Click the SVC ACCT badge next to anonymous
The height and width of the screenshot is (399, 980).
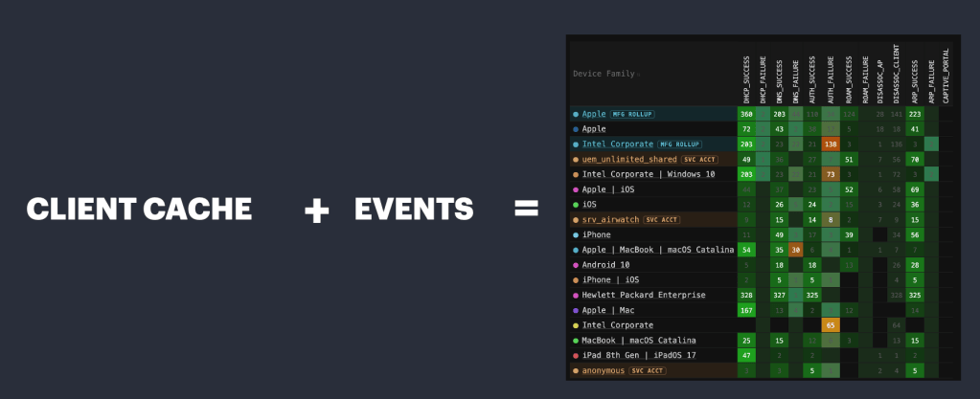pyautogui.click(x=648, y=371)
